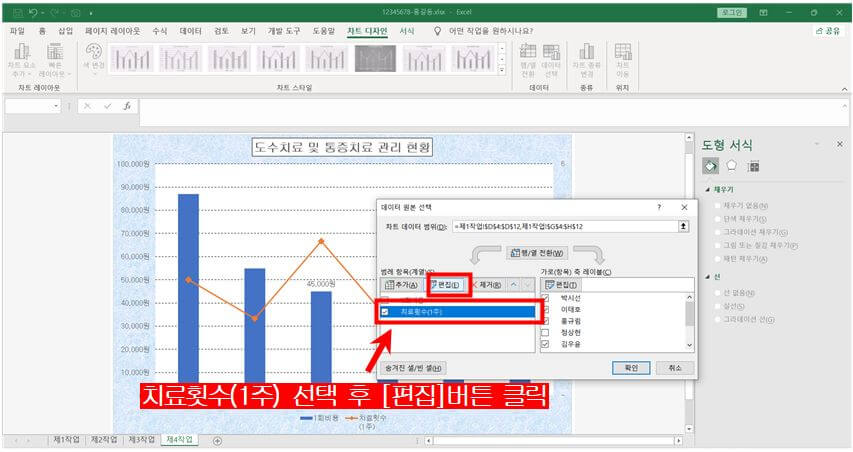
Task: Open the 삽입 ribbon tab
Action: pos(65,31)
